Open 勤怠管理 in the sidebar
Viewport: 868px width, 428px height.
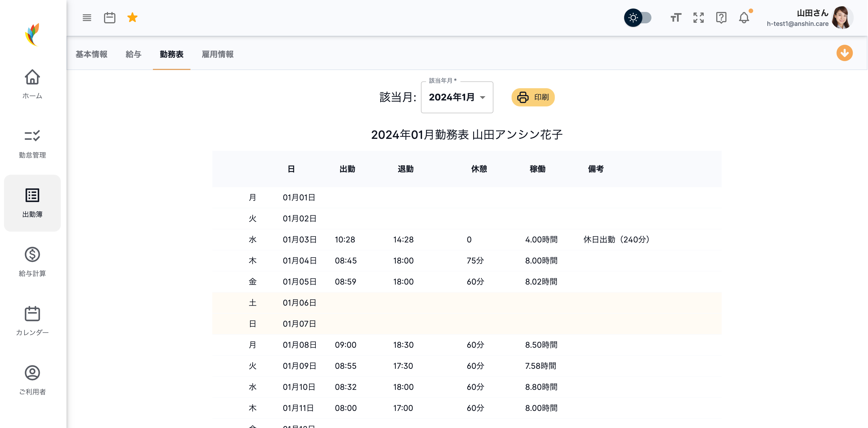click(32, 143)
